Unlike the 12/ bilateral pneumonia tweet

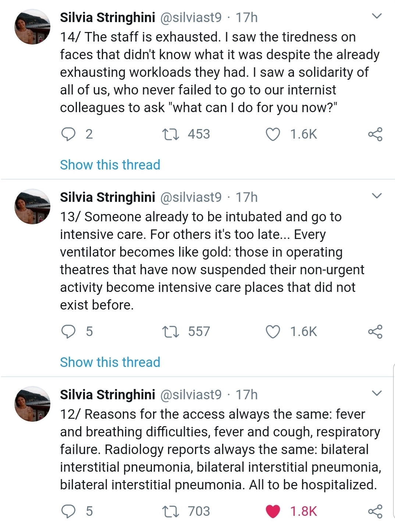[273, 511]
